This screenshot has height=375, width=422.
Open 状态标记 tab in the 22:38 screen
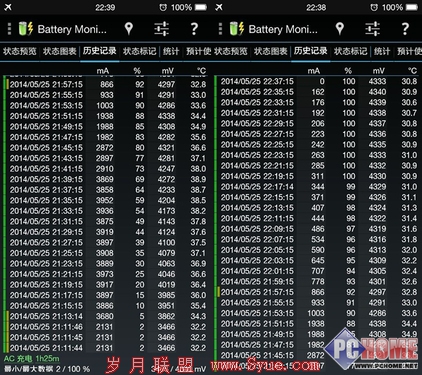coord(351,51)
